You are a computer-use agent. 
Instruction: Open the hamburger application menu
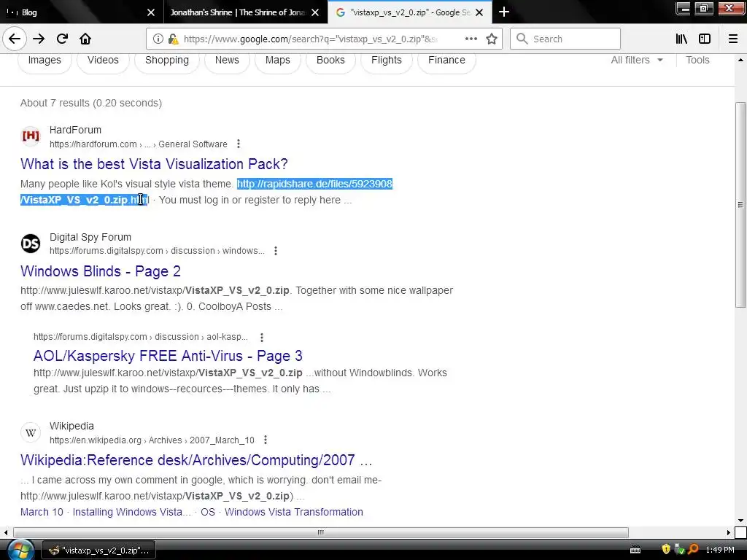[x=733, y=39]
